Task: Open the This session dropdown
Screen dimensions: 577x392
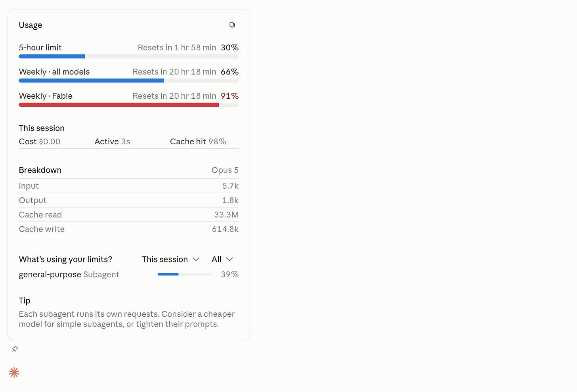Action: coord(170,259)
